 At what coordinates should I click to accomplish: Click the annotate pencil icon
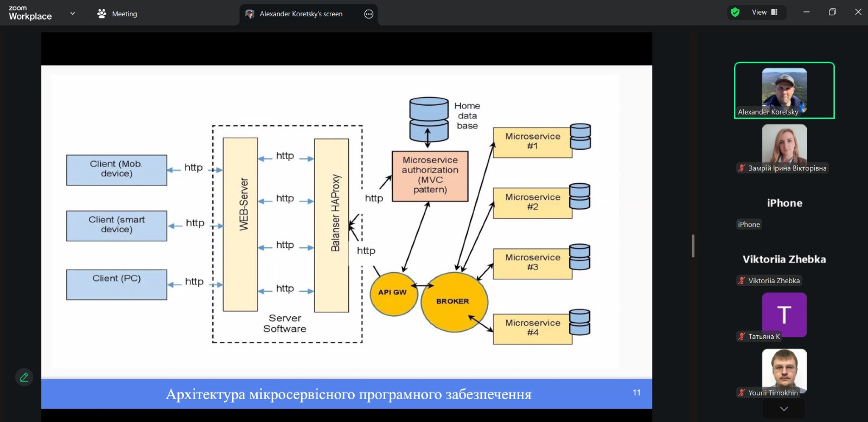coord(24,377)
